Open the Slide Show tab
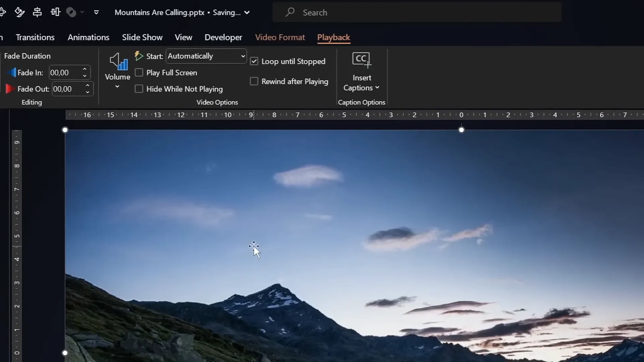Viewport: 644px width, 362px height. pyautogui.click(x=142, y=37)
